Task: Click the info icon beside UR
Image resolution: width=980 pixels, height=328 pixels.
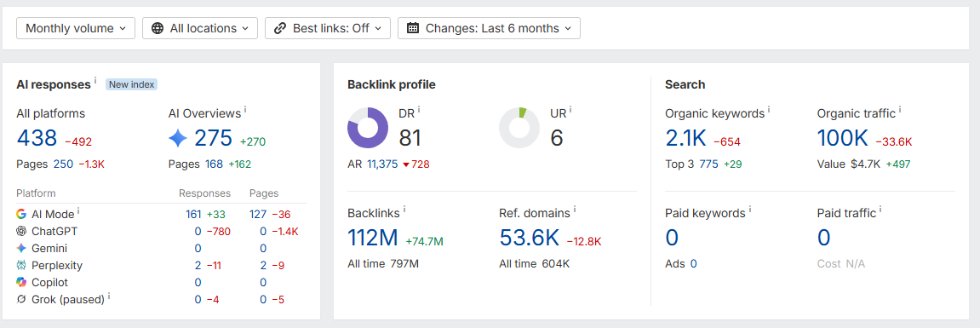Action: 570,110
